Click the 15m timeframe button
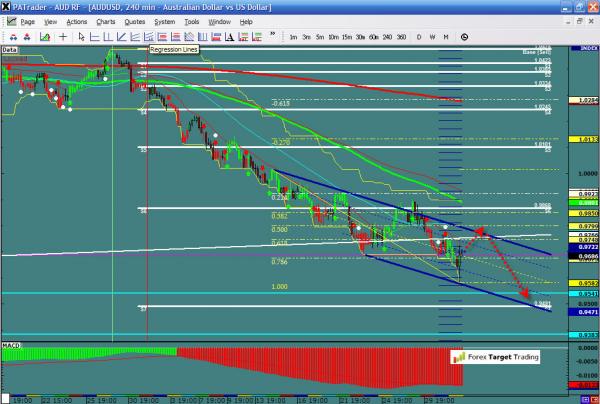The height and width of the screenshot is (404, 600). tap(346, 37)
